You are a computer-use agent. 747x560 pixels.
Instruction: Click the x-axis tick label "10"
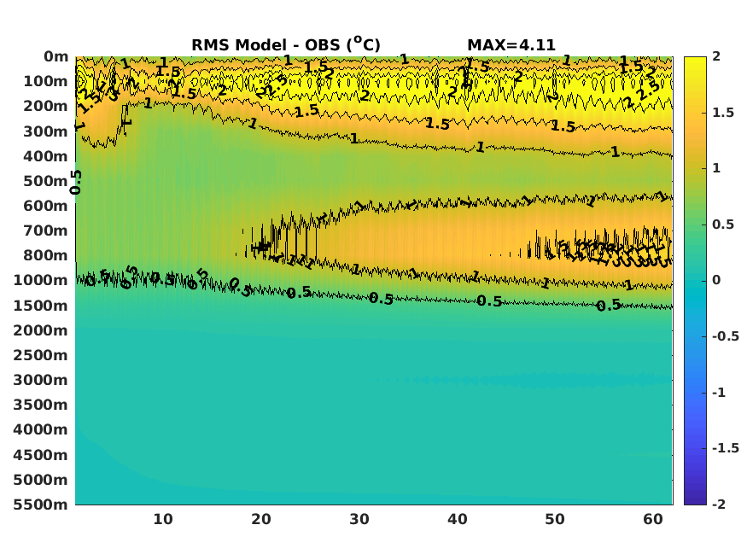point(163,519)
